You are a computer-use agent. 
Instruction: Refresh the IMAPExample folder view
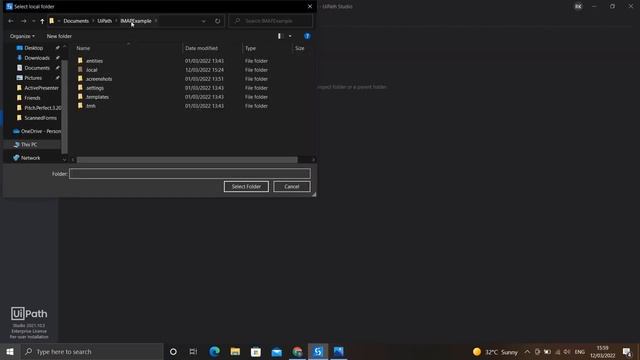pyautogui.click(x=218, y=21)
